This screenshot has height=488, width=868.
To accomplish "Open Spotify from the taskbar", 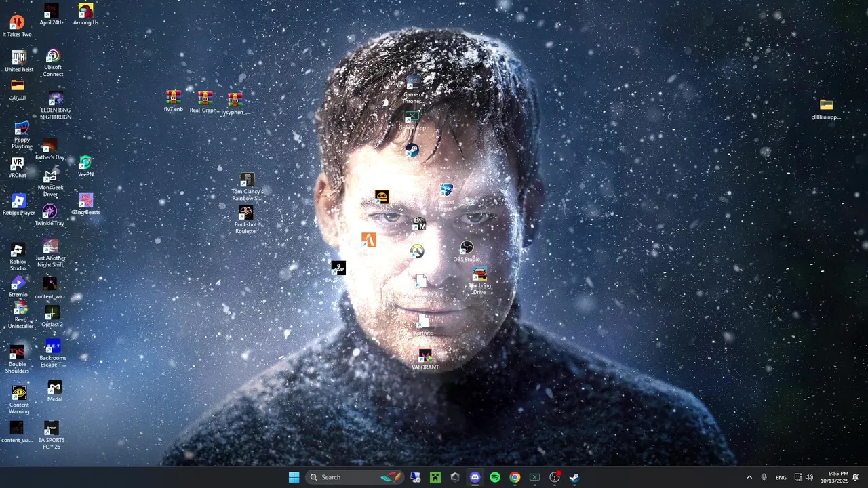I will (x=495, y=477).
